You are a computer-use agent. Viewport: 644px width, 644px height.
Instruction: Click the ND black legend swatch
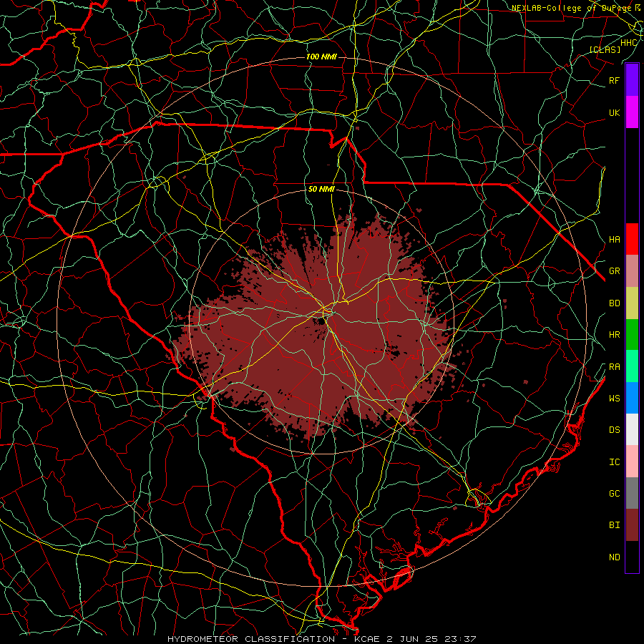(632, 557)
